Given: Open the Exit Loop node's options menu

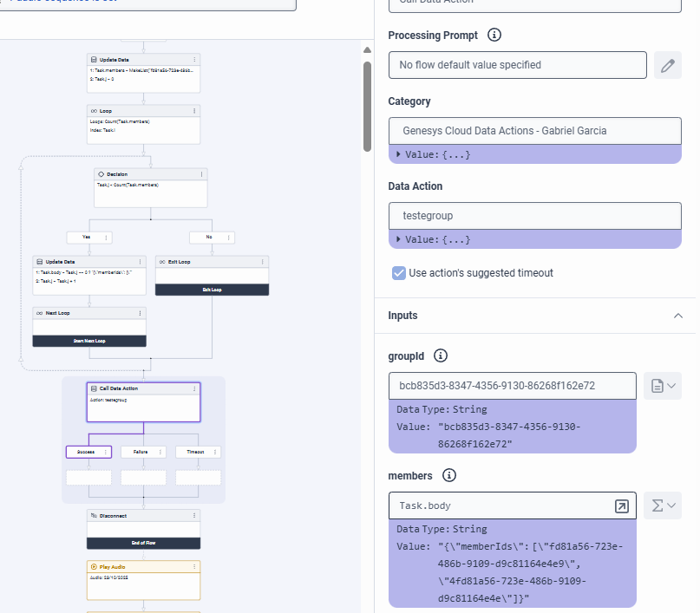Looking at the screenshot, I should [263, 261].
